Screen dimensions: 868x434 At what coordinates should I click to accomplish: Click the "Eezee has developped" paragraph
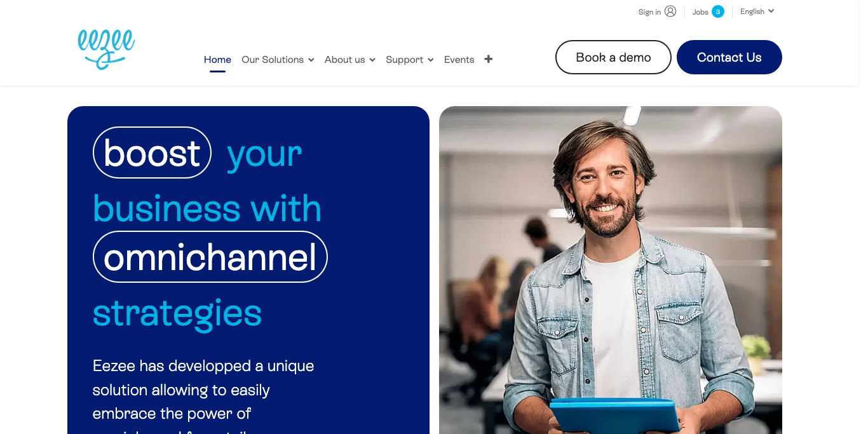pyautogui.click(x=203, y=390)
